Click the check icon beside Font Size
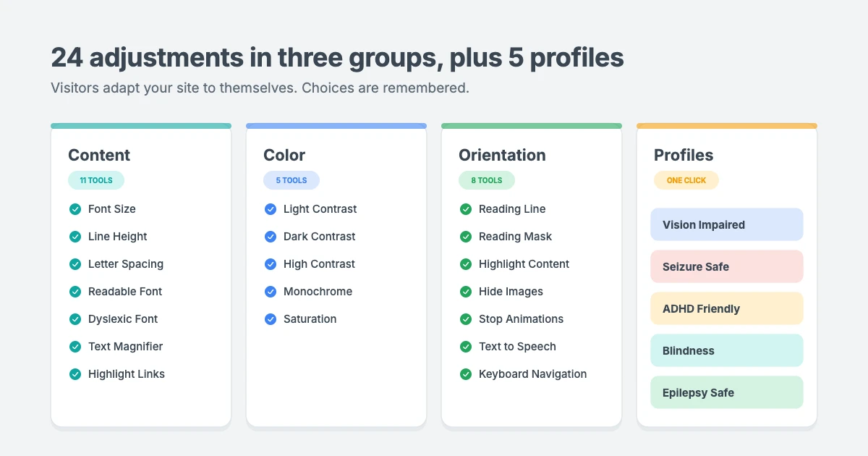868x456 pixels. click(75, 209)
